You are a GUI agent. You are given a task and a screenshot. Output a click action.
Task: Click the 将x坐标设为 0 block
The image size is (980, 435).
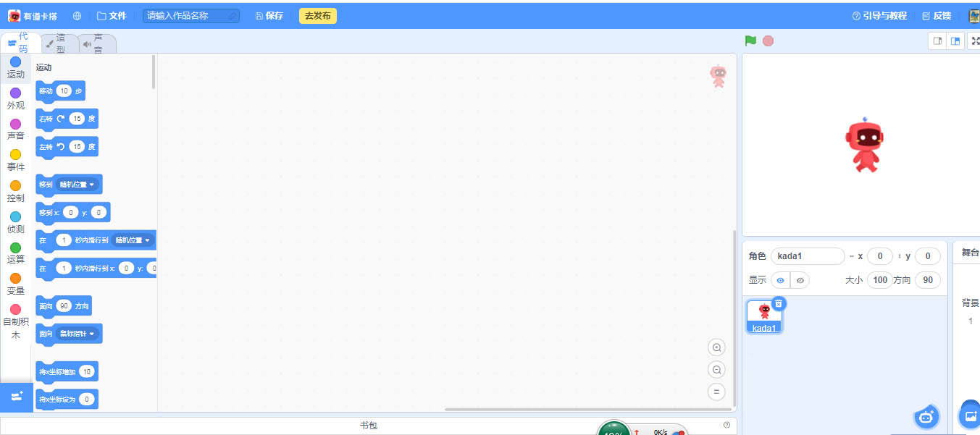[67, 400]
